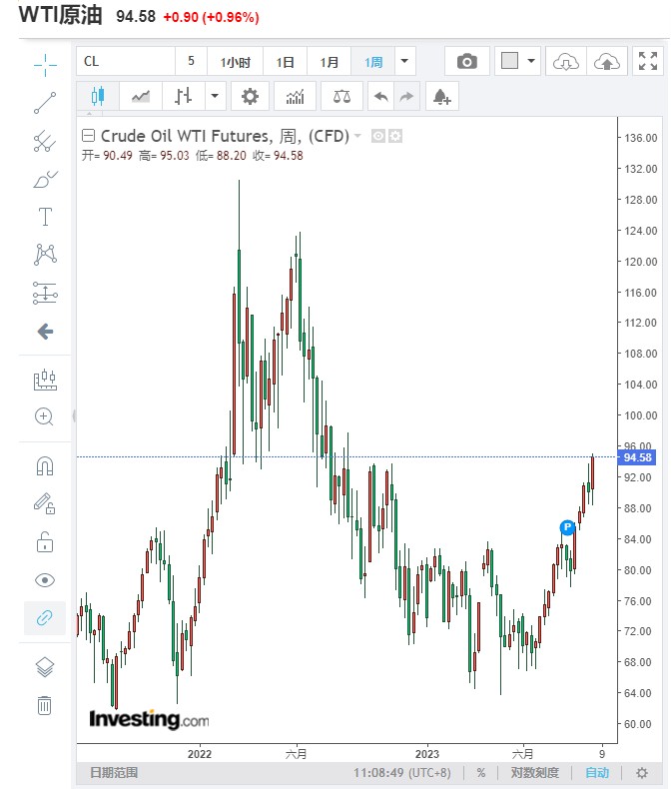Select the long position measure tool

click(x=45, y=293)
